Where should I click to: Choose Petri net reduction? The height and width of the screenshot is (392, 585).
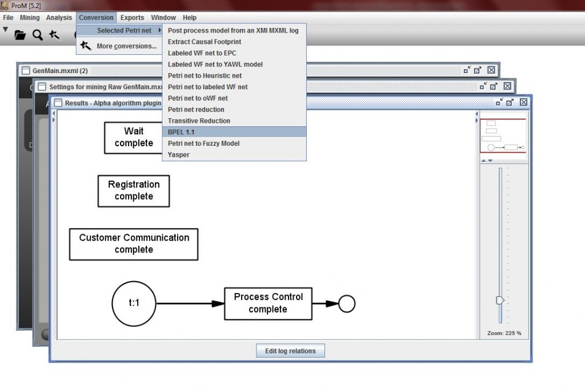click(234, 109)
